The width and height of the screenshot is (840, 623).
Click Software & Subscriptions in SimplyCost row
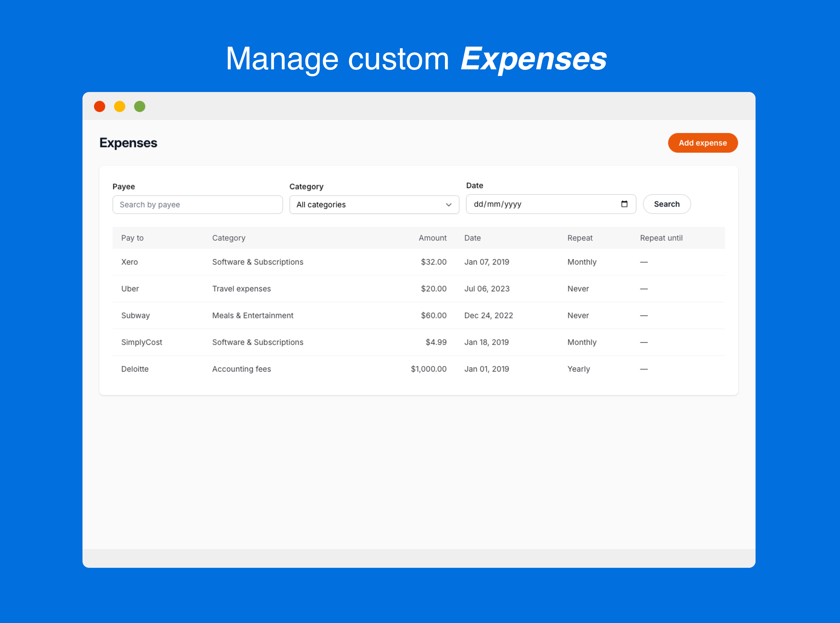pyautogui.click(x=258, y=342)
